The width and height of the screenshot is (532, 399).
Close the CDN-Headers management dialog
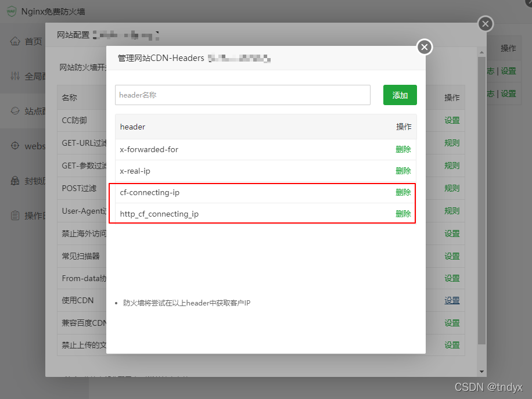click(425, 47)
